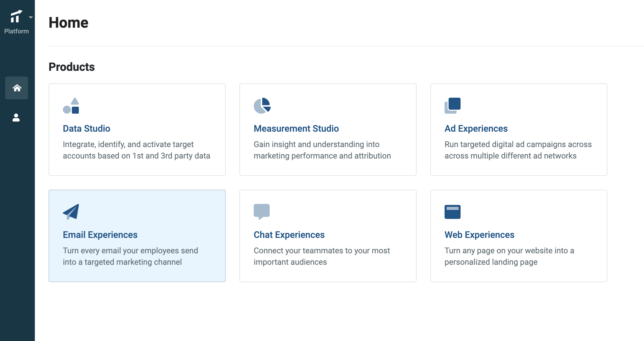This screenshot has height=341, width=644.
Task: Click the Data Studio card description text
Action: tap(137, 150)
